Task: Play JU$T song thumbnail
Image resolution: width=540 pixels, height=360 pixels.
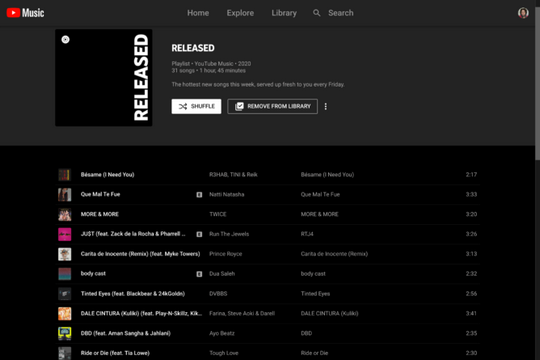Action: [x=65, y=234]
